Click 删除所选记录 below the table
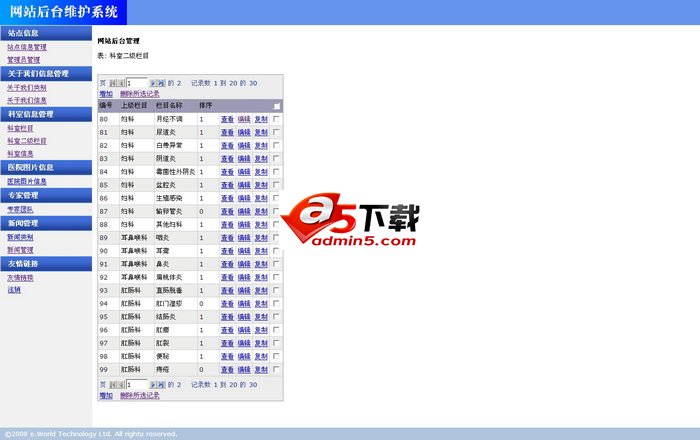Viewport: 700px width, 440px height. tap(140, 395)
